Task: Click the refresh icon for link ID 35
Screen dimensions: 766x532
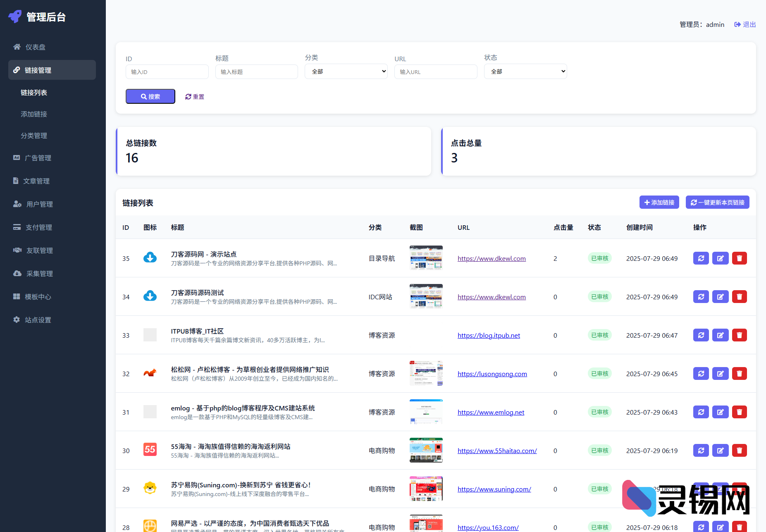Action: point(701,258)
